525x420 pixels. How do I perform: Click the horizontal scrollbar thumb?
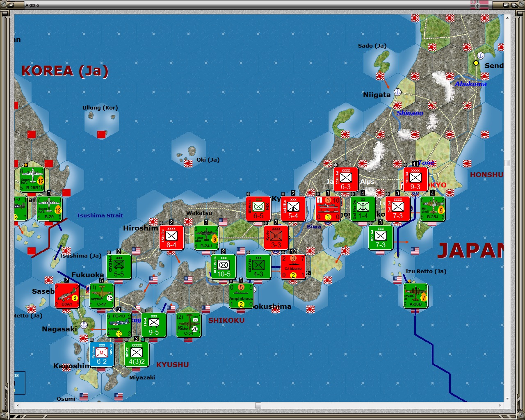pyautogui.click(x=258, y=405)
